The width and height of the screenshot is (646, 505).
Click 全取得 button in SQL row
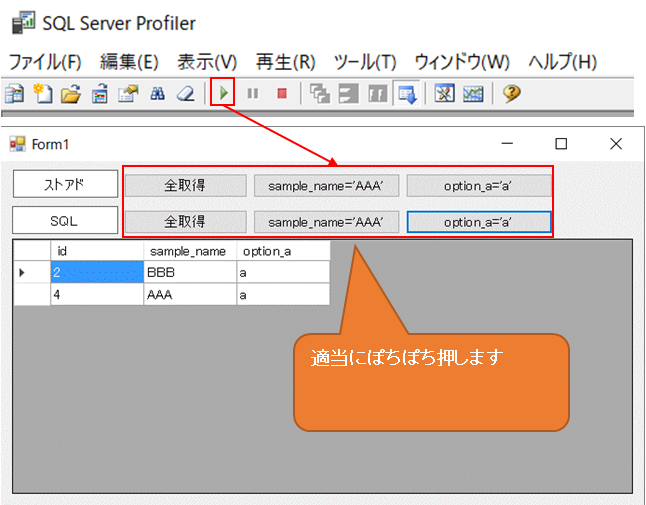coord(185,222)
